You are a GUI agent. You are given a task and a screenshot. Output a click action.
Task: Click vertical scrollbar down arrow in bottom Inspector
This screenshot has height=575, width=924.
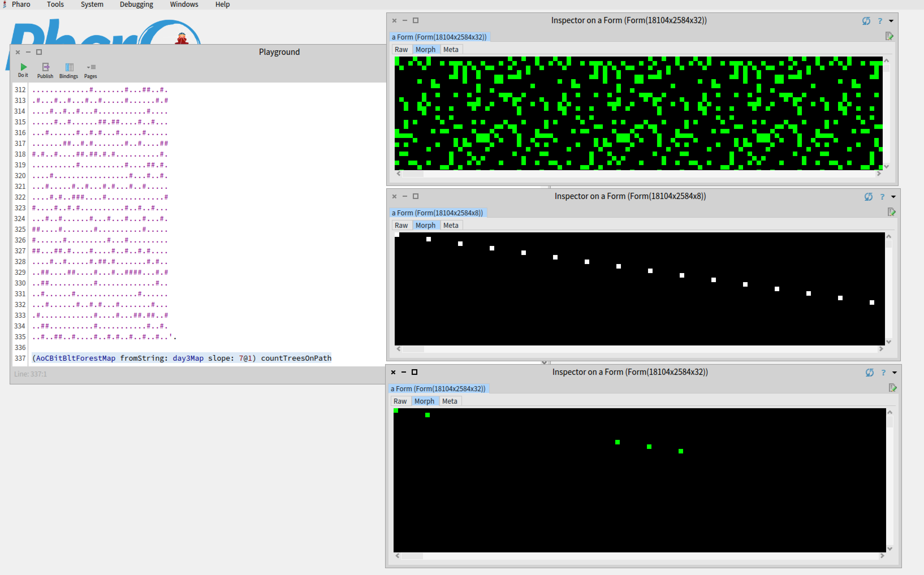[890, 548]
